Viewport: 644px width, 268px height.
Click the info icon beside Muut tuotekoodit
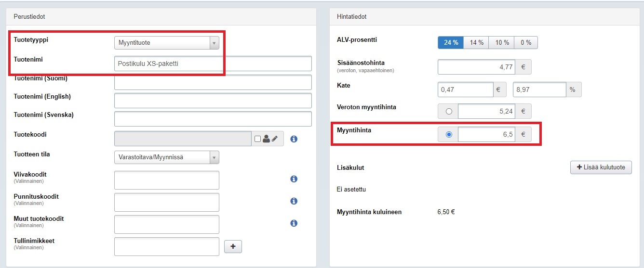294,223
